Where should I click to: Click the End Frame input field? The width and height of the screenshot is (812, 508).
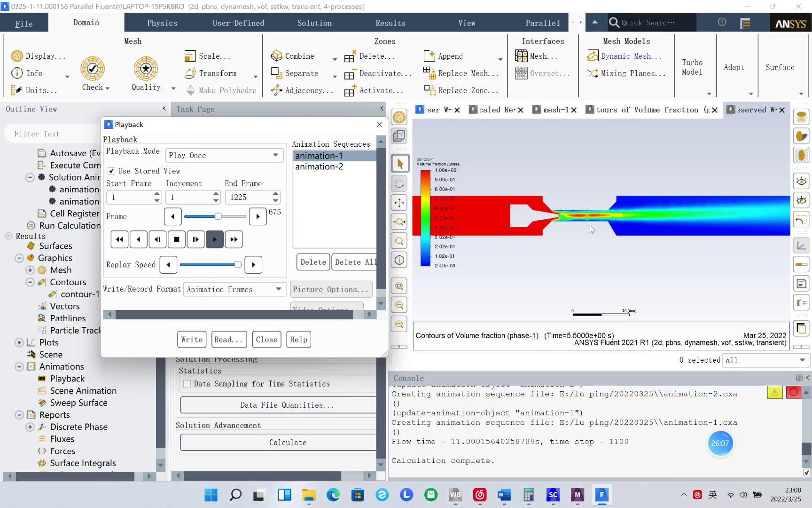click(x=248, y=197)
